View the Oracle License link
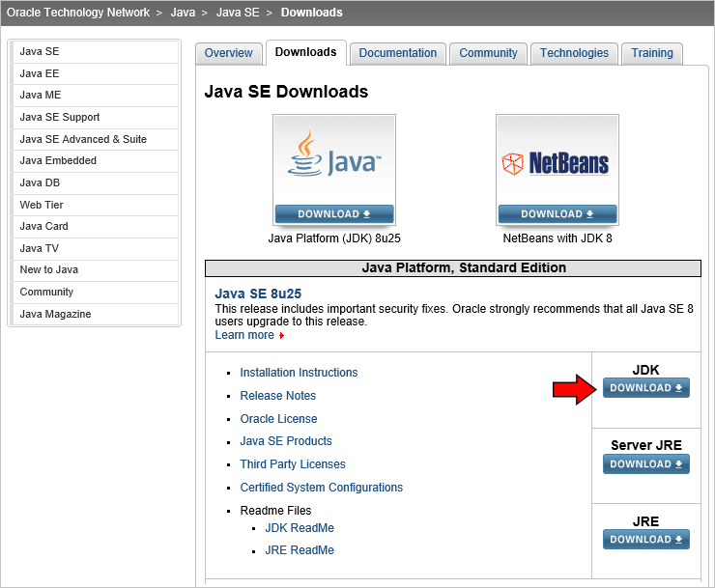 [x=278, y=419]
